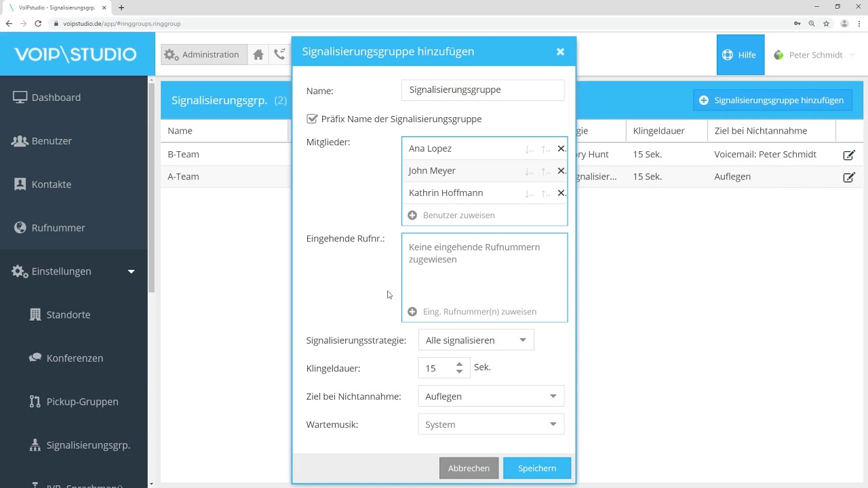Click the VoIPstudio logo
Screen dimensions: 868x488
click(75, 54)
